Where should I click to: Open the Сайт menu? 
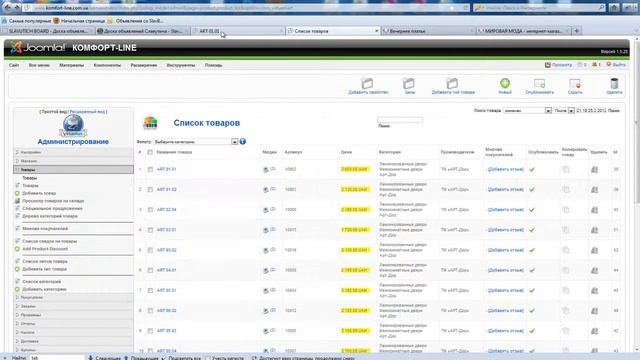click(14, 65)
